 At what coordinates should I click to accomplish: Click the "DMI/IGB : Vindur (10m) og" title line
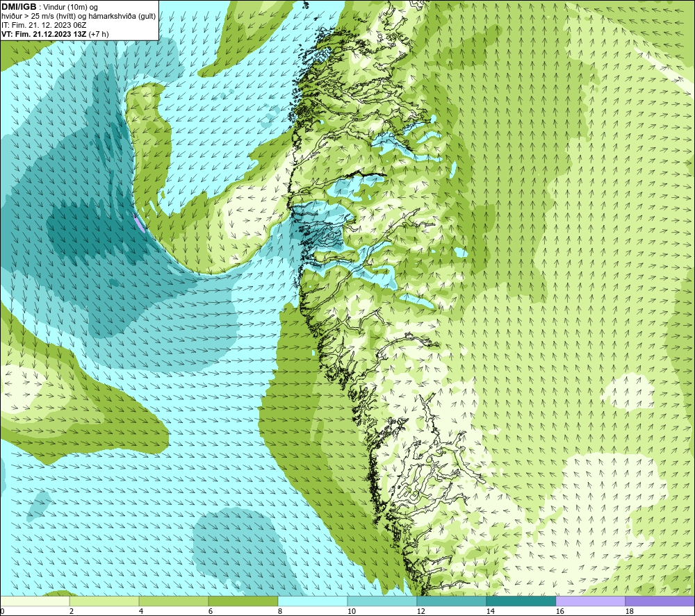[50, 7]
